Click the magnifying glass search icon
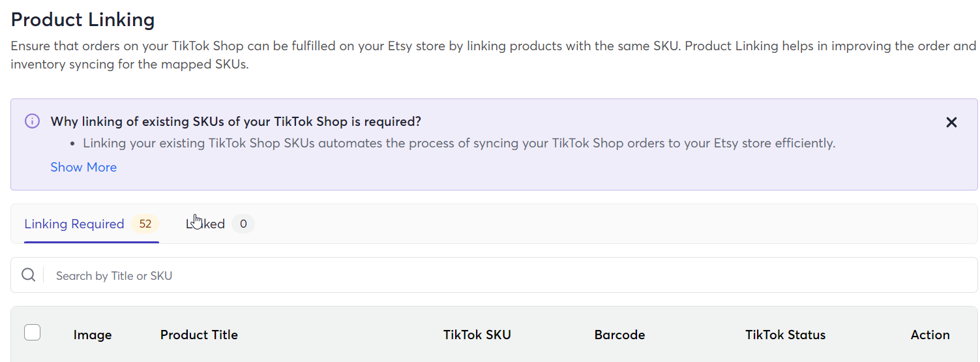This screenshot has height=362, width=980. [x=28, y=275]
